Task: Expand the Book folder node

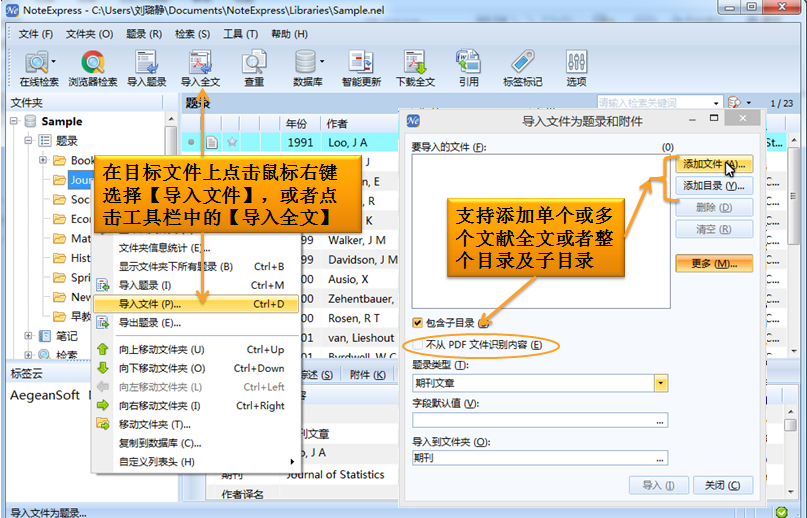Action: coord(43,160)
